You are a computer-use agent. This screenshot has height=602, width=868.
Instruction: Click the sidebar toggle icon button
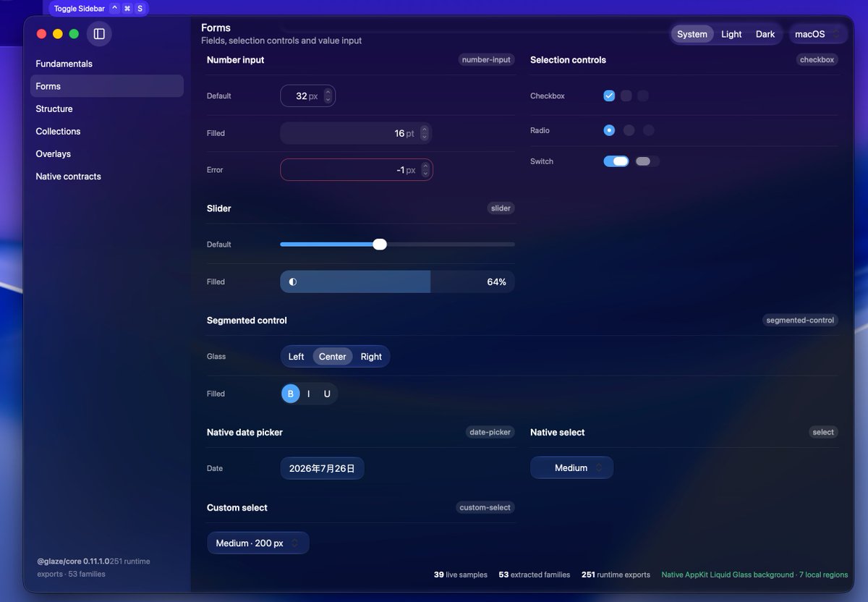point(99,34)
